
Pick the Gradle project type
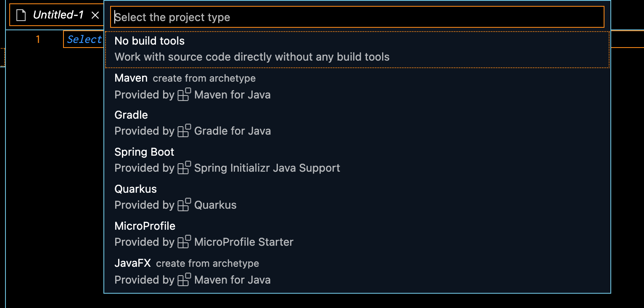[x=131, y=115]
